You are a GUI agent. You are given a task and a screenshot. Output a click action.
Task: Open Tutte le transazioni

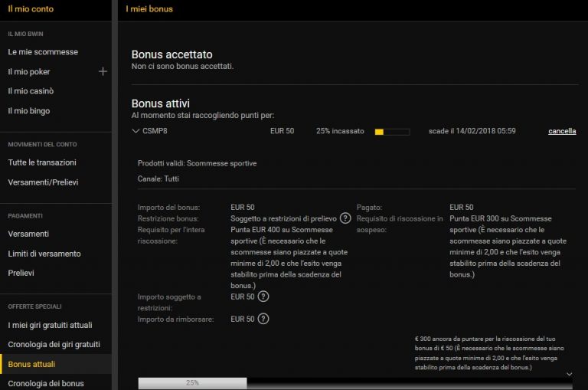[x=42, y=162]
